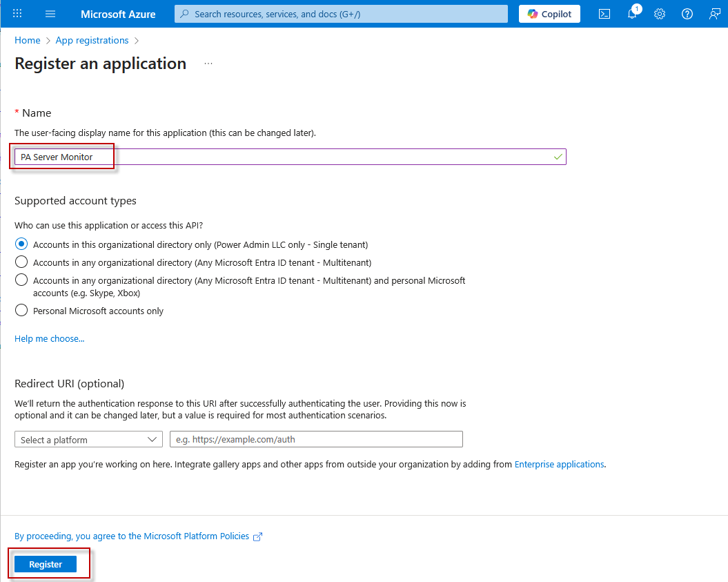Select Multitenant Entra ID only option

click(21, 262)
